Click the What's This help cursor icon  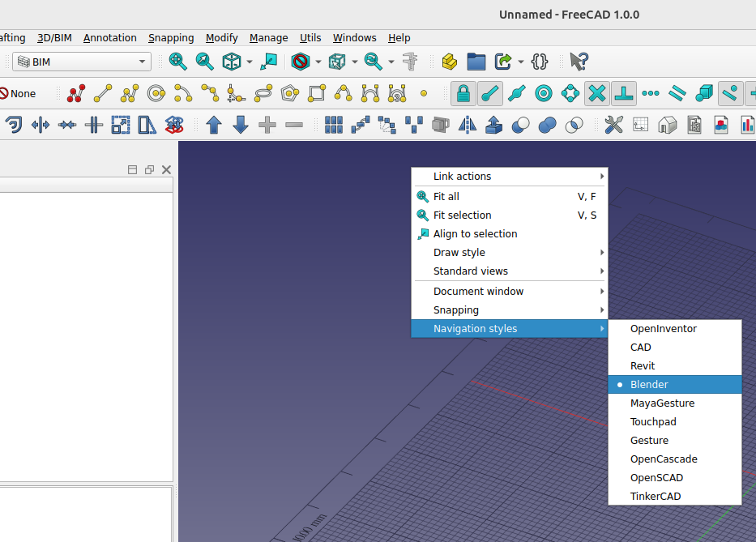(x=579, y=62)
